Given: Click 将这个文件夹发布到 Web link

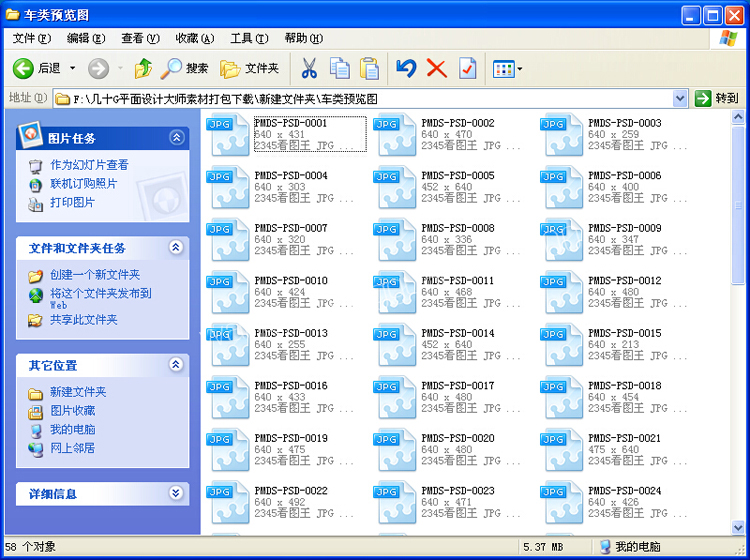Looking at the screenshot, I should click(100, 298).
